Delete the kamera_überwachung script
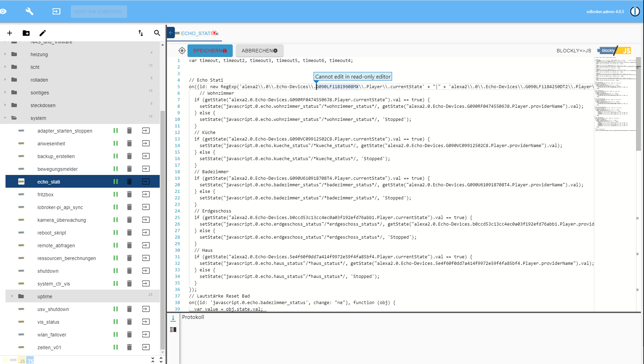Viewport: 644px width, 364px height. coord(129,220)
